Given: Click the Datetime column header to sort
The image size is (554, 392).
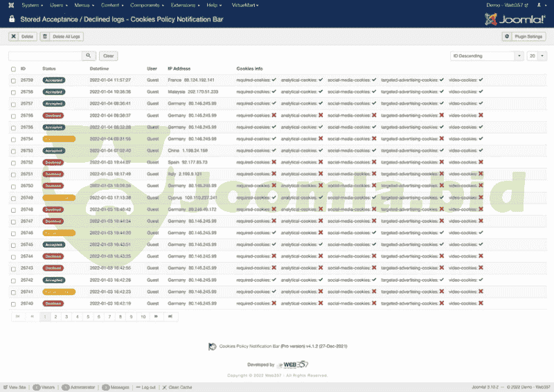Looking at the screenshot, I should (99, 69).
